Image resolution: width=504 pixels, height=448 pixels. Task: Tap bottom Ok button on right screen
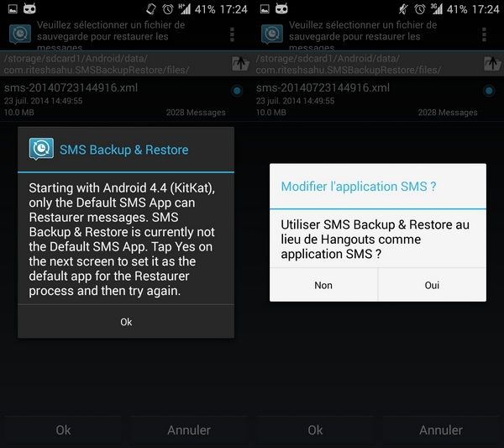(x=315, y=430)
